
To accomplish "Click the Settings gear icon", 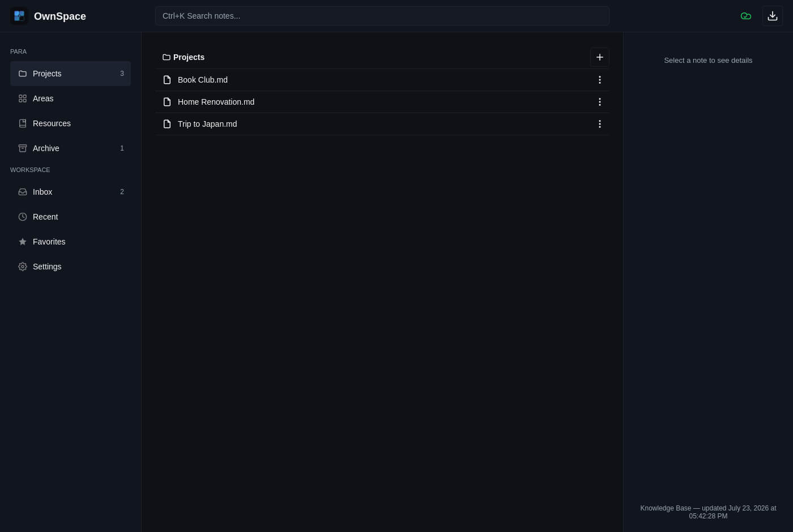I will 23,267.
